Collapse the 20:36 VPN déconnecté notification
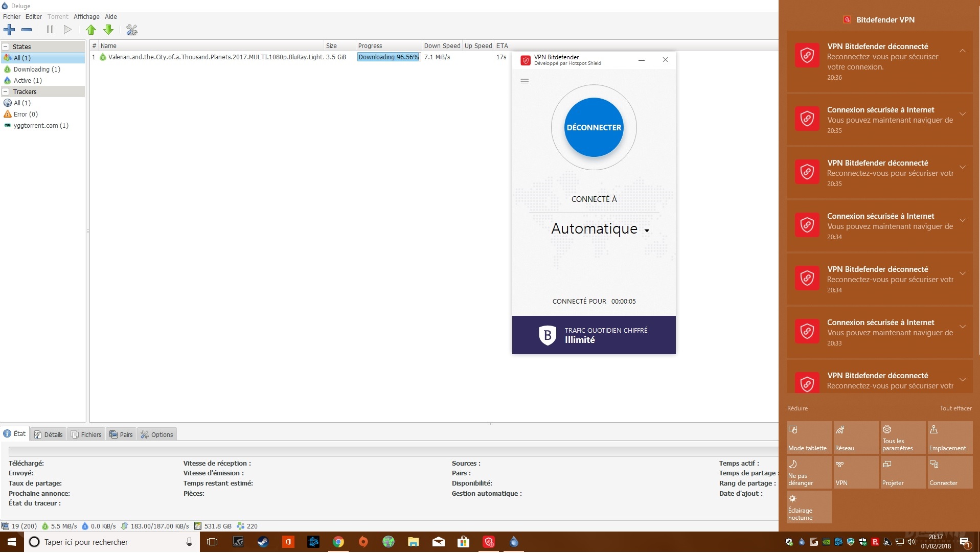The height and width of the screenshot is (553, 980). click(963, 51)
